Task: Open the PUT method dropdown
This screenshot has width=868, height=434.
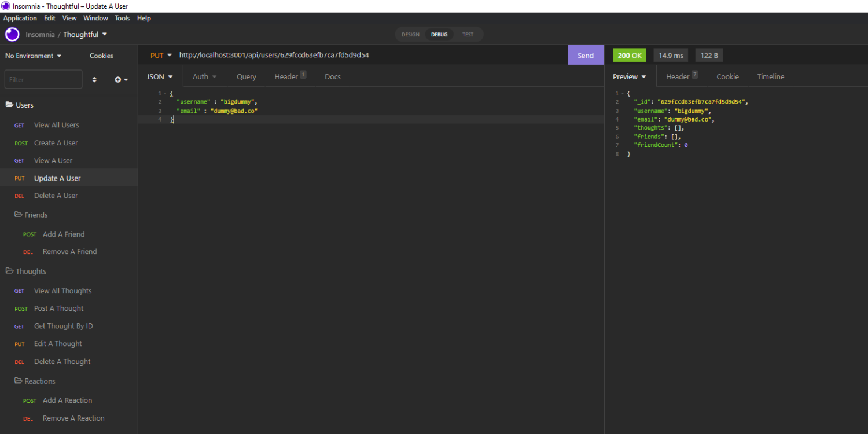Action: (161, 56)
